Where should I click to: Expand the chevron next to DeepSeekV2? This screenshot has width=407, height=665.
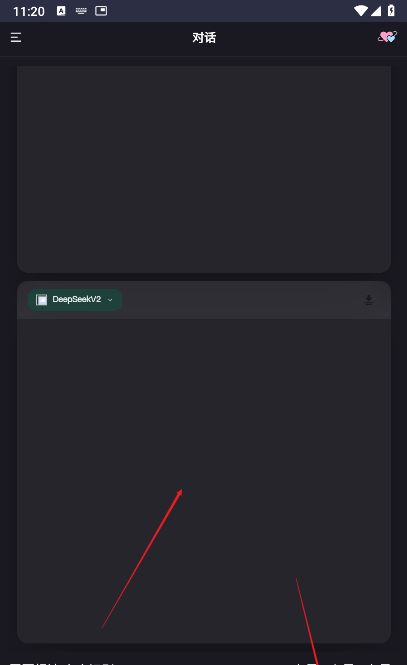(110, 300)
